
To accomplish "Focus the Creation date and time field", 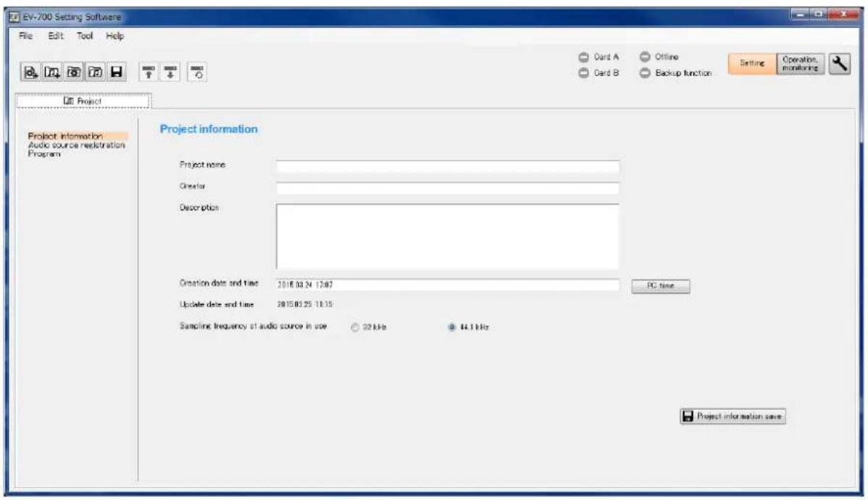I will click(447, 285).
